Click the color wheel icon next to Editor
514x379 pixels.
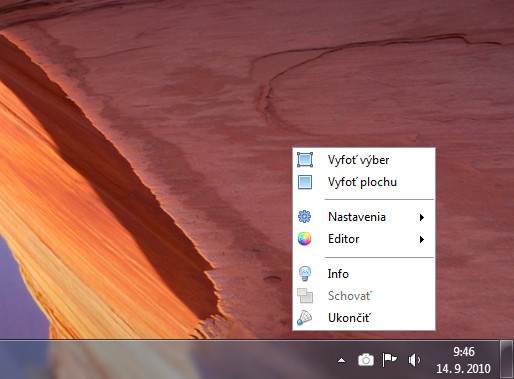tap(304, 239)
